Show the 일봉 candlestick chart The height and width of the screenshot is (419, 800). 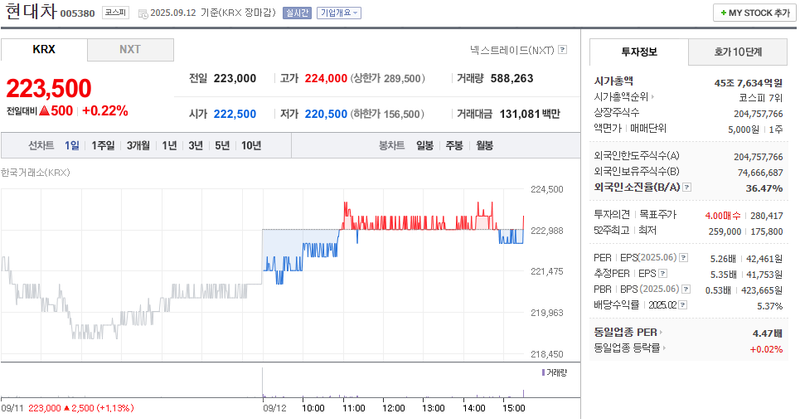click(x=424, y=145)
